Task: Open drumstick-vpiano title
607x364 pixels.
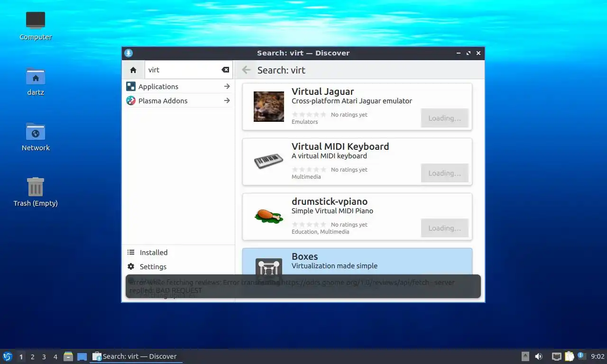Action: pyautogui.click(x=330, y=201)
